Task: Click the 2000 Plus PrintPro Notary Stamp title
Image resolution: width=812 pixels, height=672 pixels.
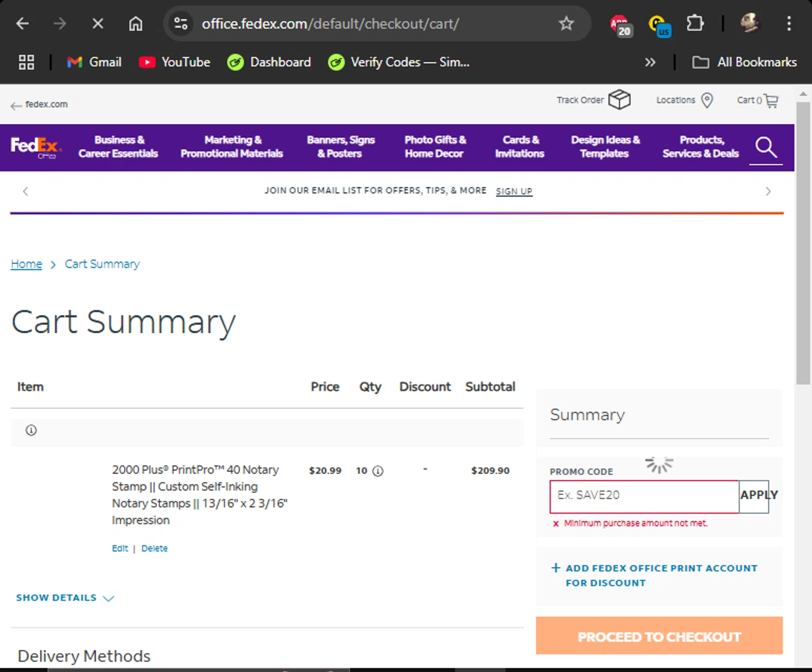Action: coord(200,495)
